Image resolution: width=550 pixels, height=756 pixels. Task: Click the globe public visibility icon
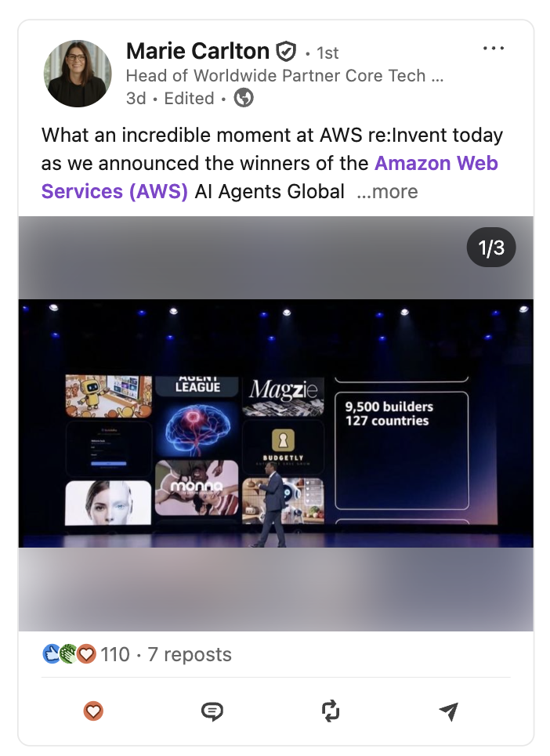[x=244, y=98]
